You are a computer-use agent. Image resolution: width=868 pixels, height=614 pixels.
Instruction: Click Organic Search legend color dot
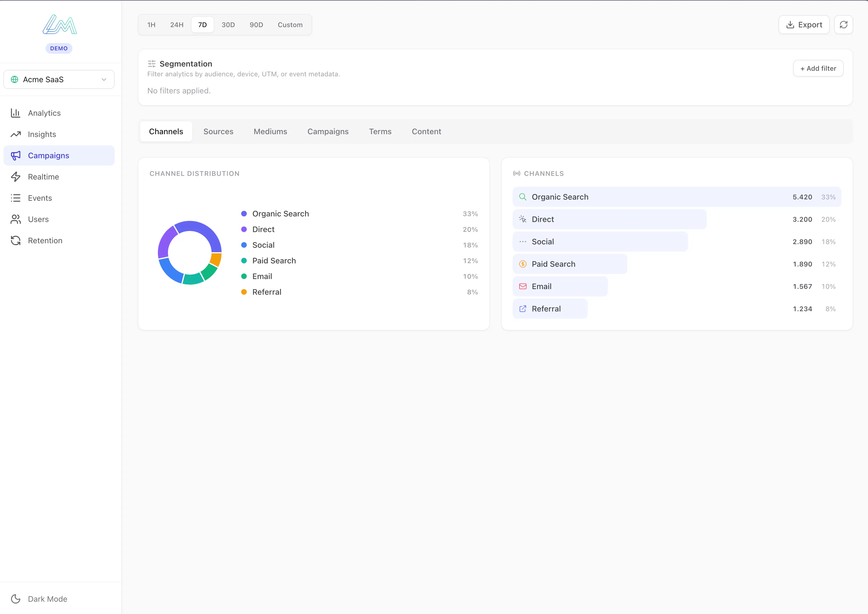click(244, 214)
